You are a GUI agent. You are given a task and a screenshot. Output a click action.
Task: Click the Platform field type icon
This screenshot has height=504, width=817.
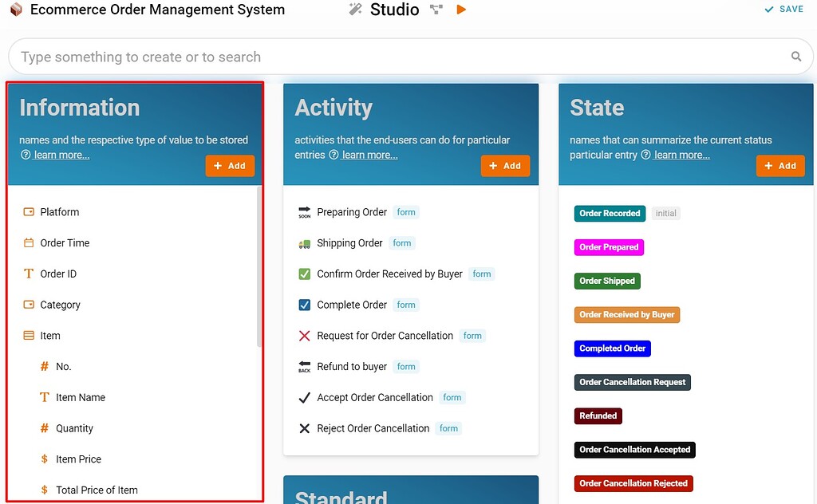coord(29,212)
